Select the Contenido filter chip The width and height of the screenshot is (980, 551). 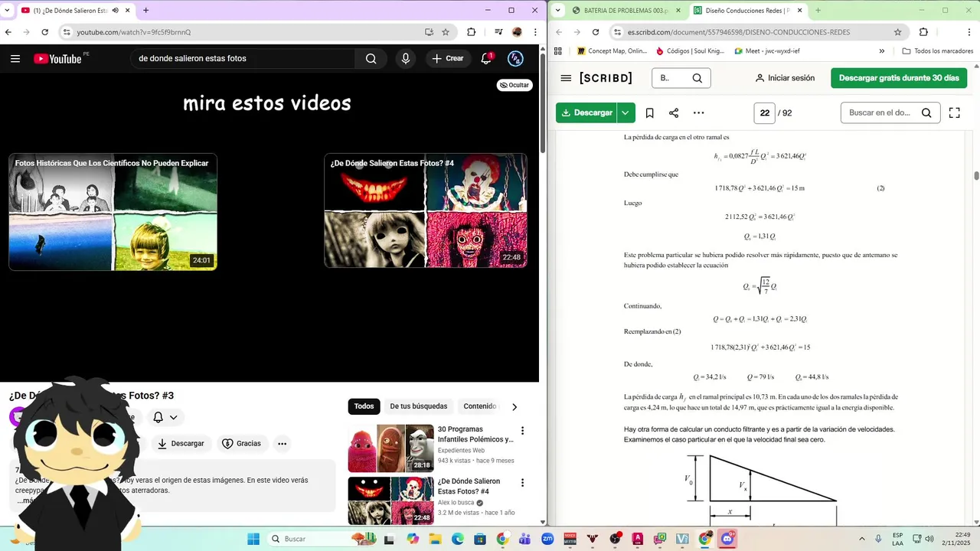point(480,406)
